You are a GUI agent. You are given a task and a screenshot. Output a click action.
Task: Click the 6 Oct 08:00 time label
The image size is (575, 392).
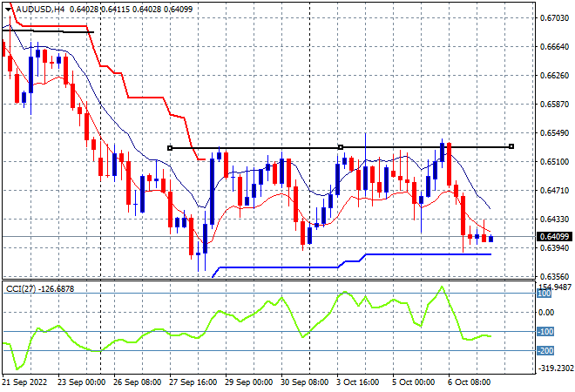469,382
